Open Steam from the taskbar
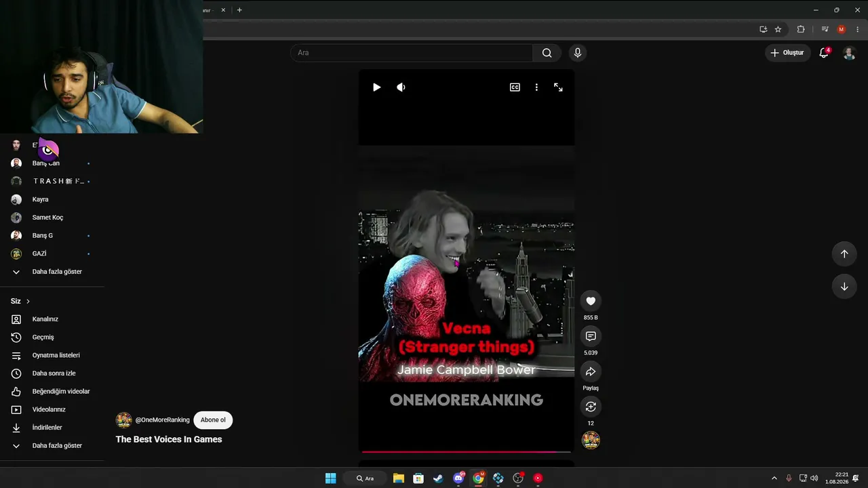The height and width of the screenshot is (488, 868). (x=438, y=479)
